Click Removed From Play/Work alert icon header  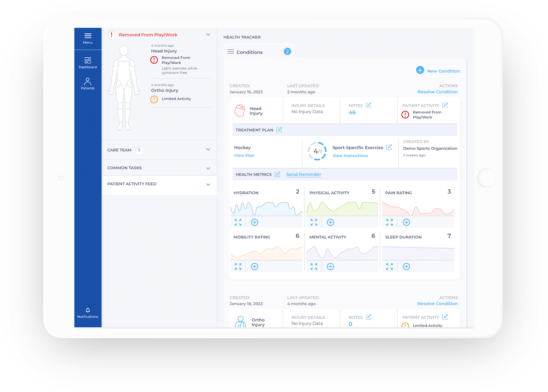point(112,35)
